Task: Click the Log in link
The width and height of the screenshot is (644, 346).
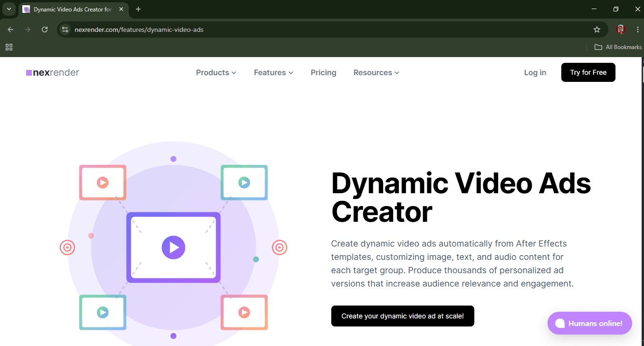Action: [x=535, y=72]
